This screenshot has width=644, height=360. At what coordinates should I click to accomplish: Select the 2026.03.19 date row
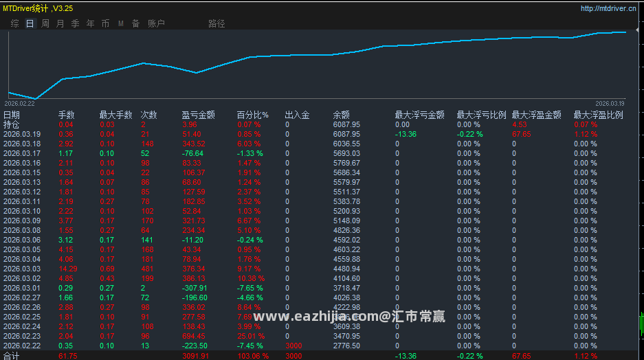tap(22, 134)
